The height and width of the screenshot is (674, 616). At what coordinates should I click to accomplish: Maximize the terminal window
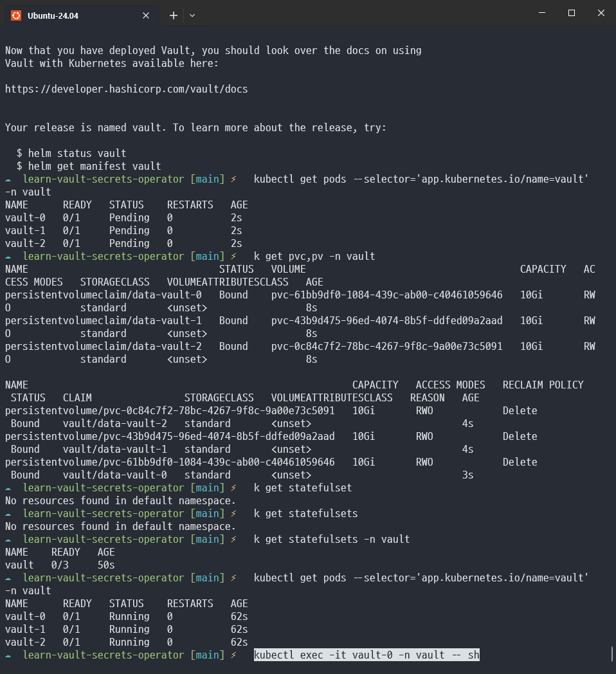click(x=571, y=13)
